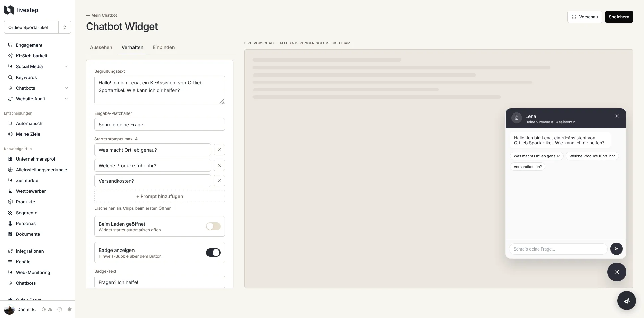
Task: Open Alleinstellungsmerkmale in sidebar
Action: coord(38,170)
